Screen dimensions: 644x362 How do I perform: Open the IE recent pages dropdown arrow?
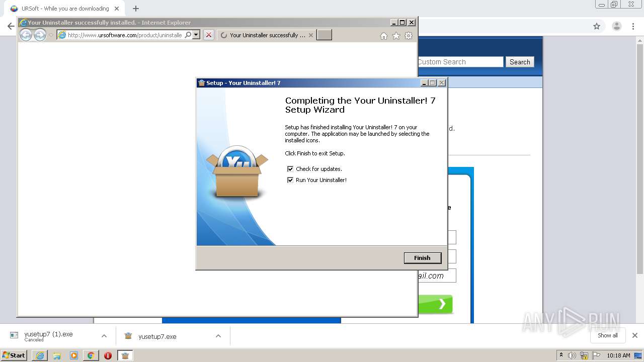tap(51, 35)
